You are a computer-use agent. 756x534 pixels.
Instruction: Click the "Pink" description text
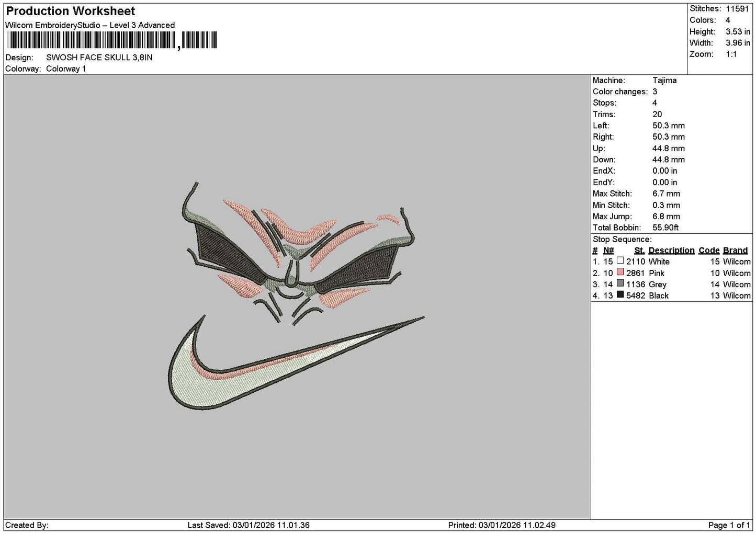pos(656,274)
